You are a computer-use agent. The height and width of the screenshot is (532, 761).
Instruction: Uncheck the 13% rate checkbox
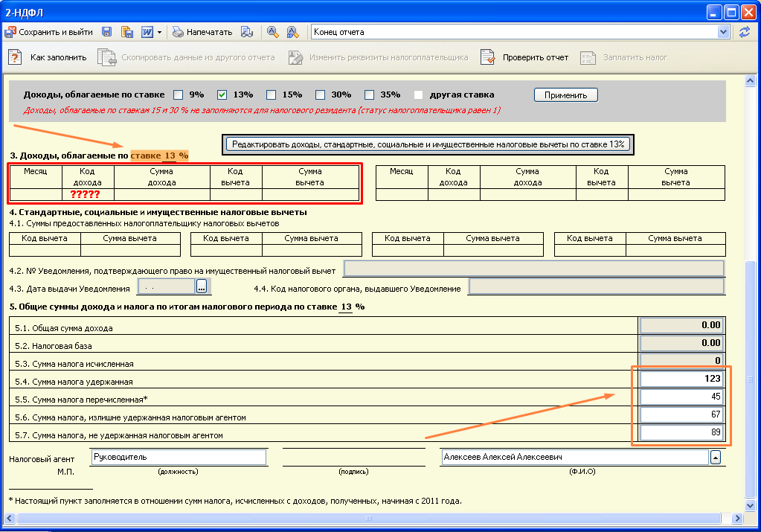point(222,94)
